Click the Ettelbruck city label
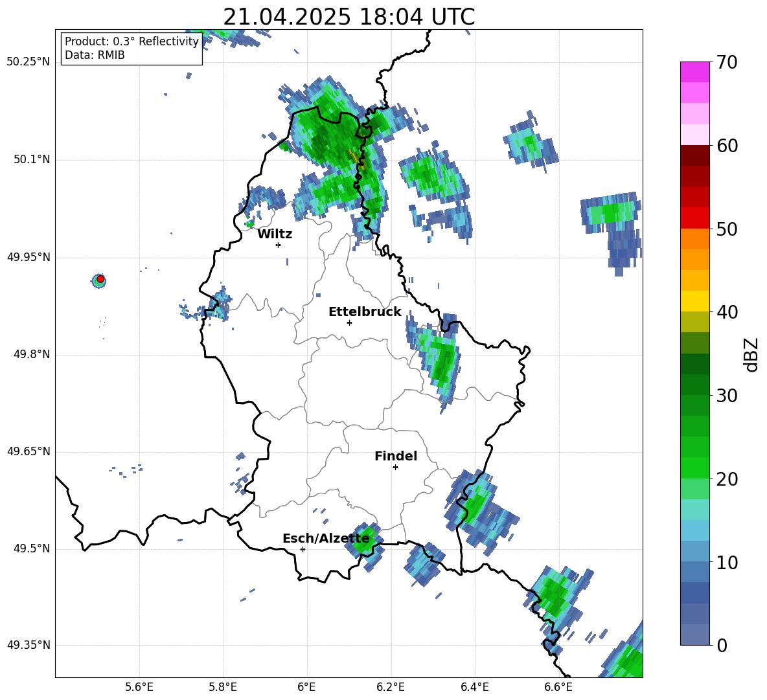 coord(365,312)
